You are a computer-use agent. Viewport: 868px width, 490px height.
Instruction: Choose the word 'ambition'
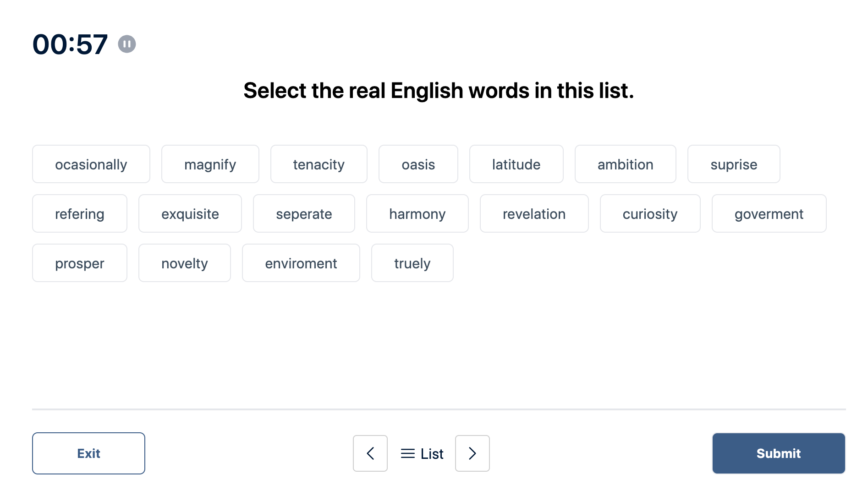(626, 164)
